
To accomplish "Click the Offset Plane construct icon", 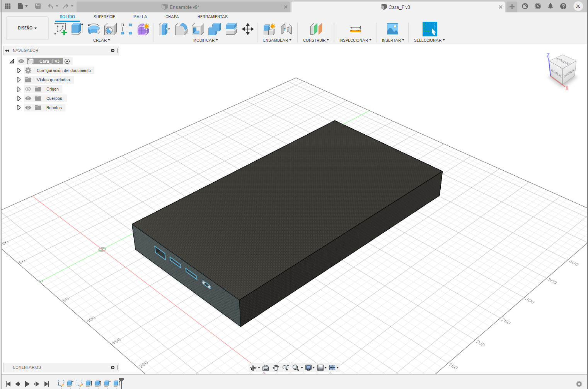I will [x=316, y=29].
